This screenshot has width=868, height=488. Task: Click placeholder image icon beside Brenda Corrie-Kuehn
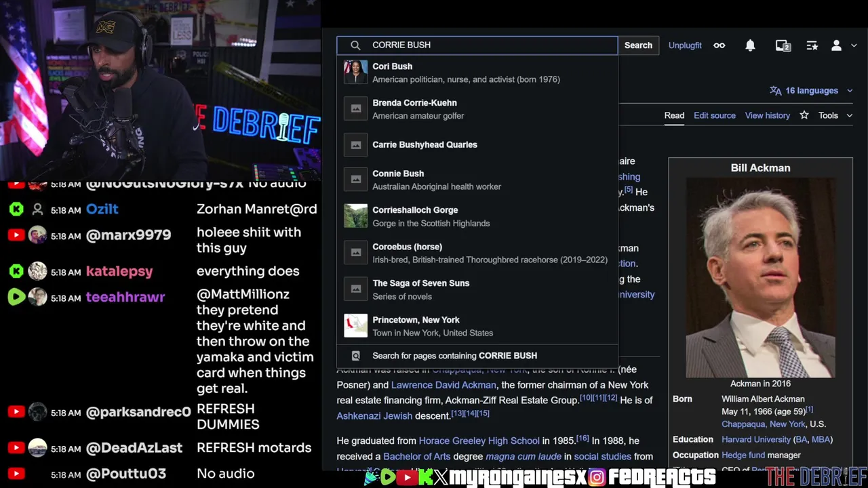click(355, 109)
